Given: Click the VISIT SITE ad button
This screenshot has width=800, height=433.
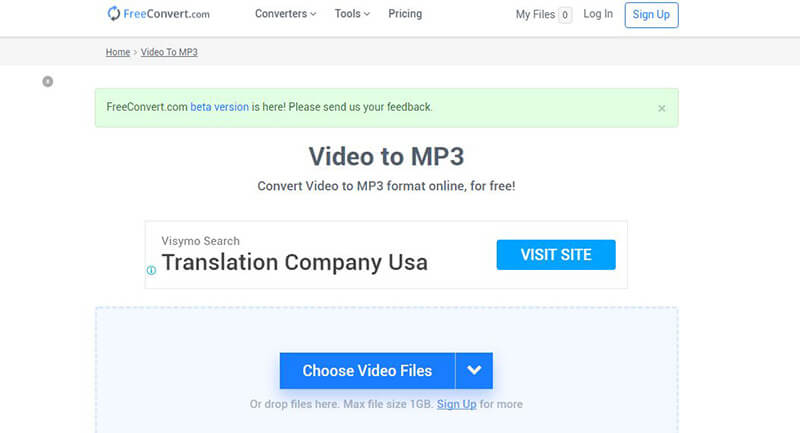Looking at the screenshot, I should click(x=556, y=254).
